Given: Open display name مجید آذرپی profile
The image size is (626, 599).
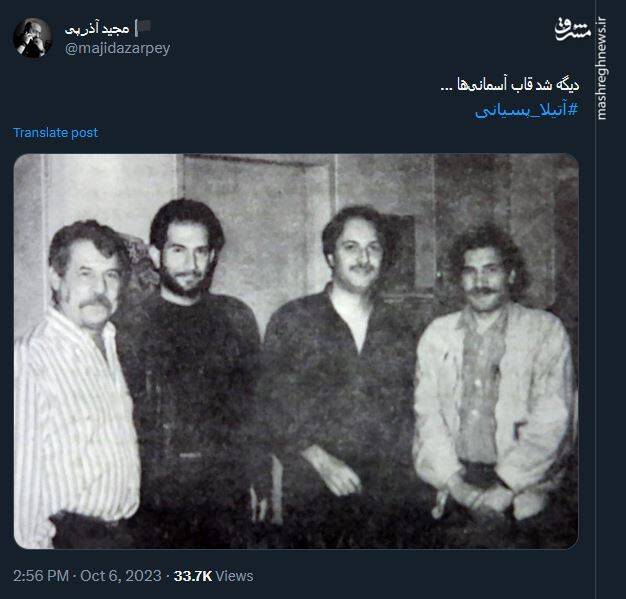Looking at the screenshot, I should [97, 29].
